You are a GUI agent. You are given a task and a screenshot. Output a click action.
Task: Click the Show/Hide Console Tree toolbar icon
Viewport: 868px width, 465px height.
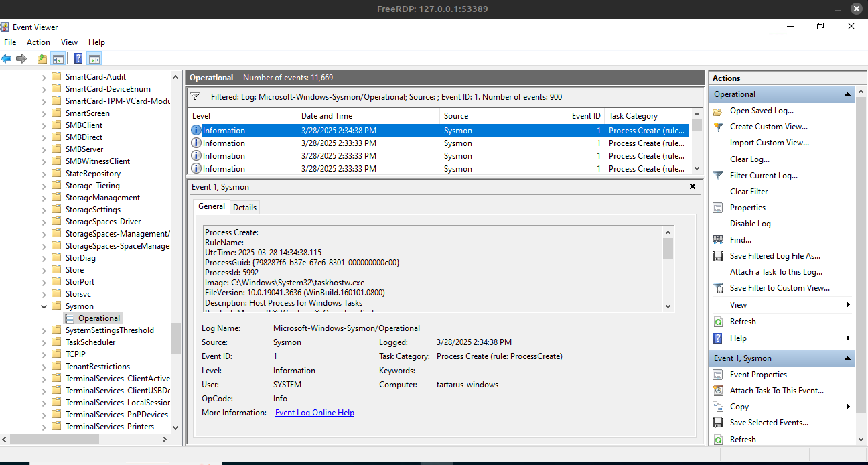(x=58, y=59)
